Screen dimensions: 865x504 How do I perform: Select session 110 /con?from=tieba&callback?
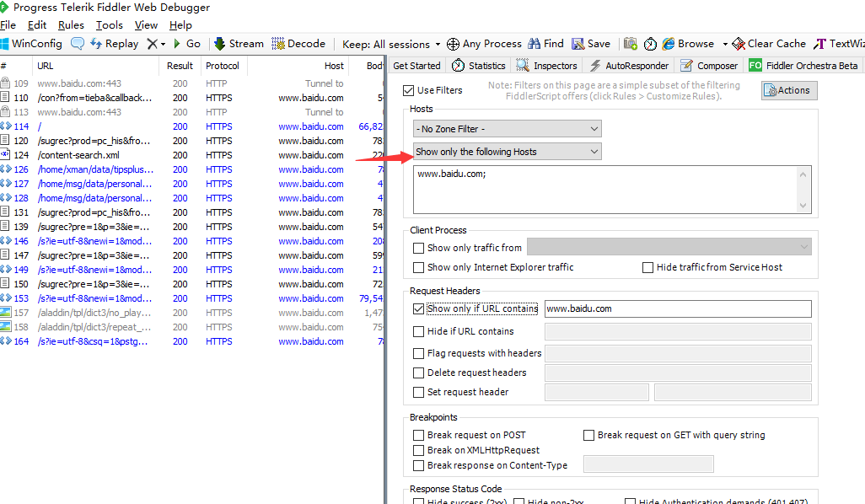pos(191,98)
